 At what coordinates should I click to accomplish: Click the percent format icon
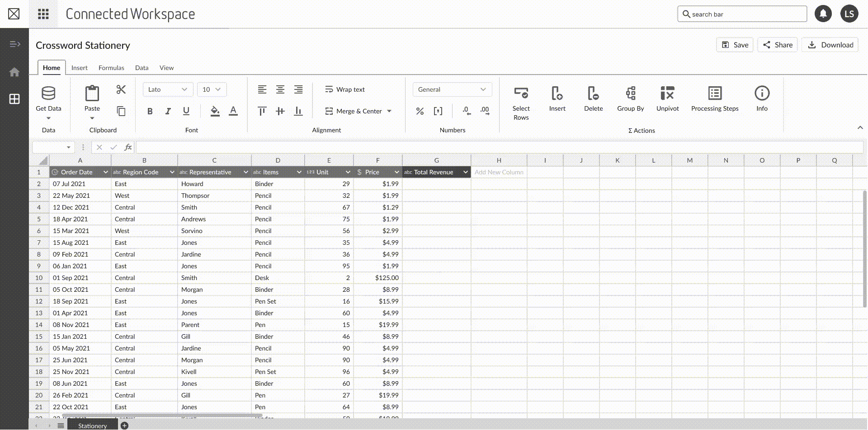click(420, 111)
